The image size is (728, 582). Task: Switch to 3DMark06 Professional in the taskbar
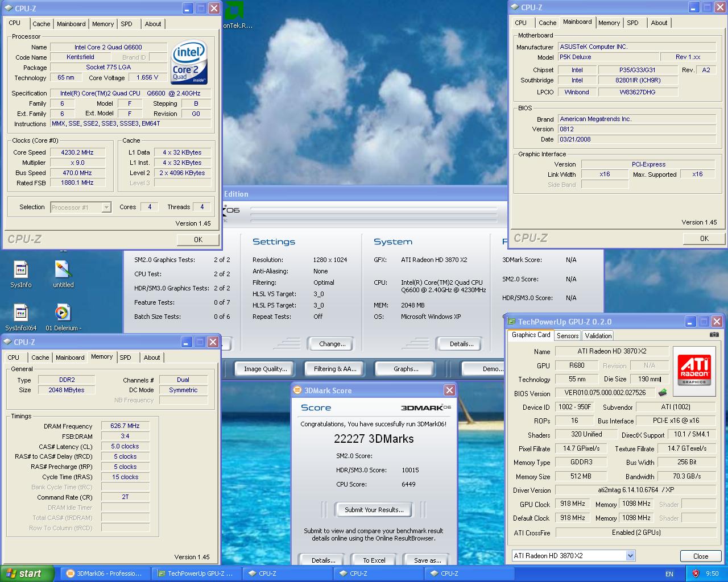105,573
